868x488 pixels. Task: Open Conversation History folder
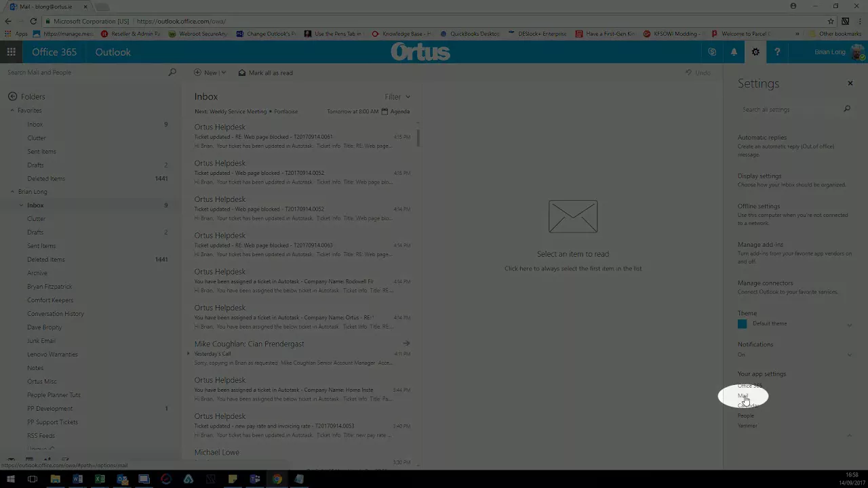[x=56, y=314]
